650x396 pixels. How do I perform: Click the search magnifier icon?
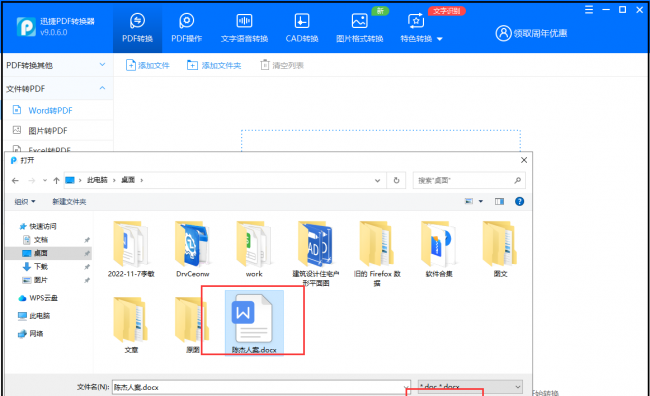click(x=517, y=180)
